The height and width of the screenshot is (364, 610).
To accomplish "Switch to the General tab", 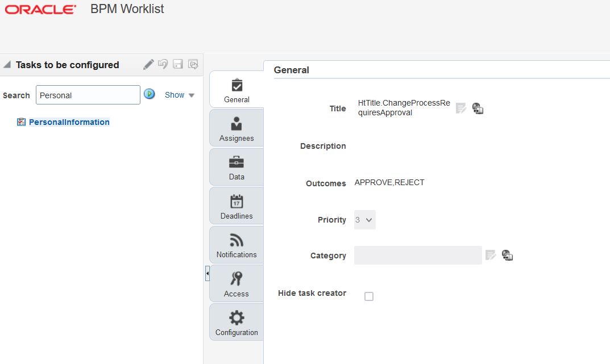I will [236, 90].
